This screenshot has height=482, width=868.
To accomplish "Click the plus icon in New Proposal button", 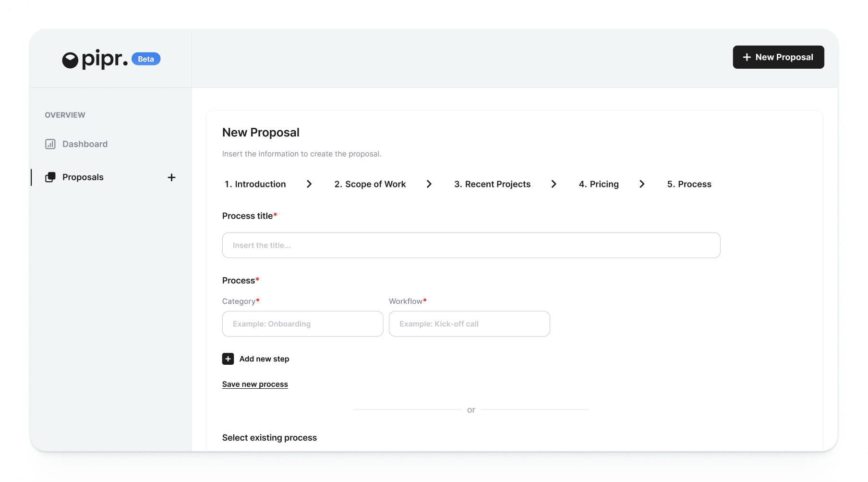I will pyautogui.click(x=747, y=57).
